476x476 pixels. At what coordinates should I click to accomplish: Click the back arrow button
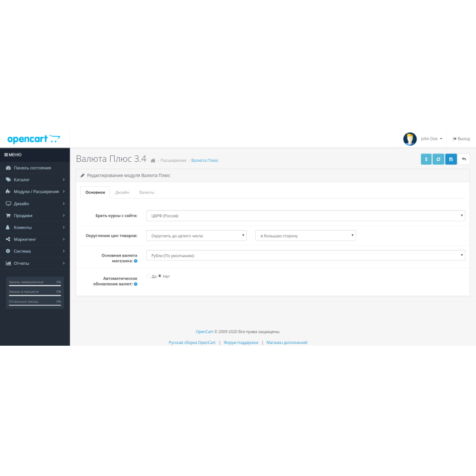click(464, 159)
